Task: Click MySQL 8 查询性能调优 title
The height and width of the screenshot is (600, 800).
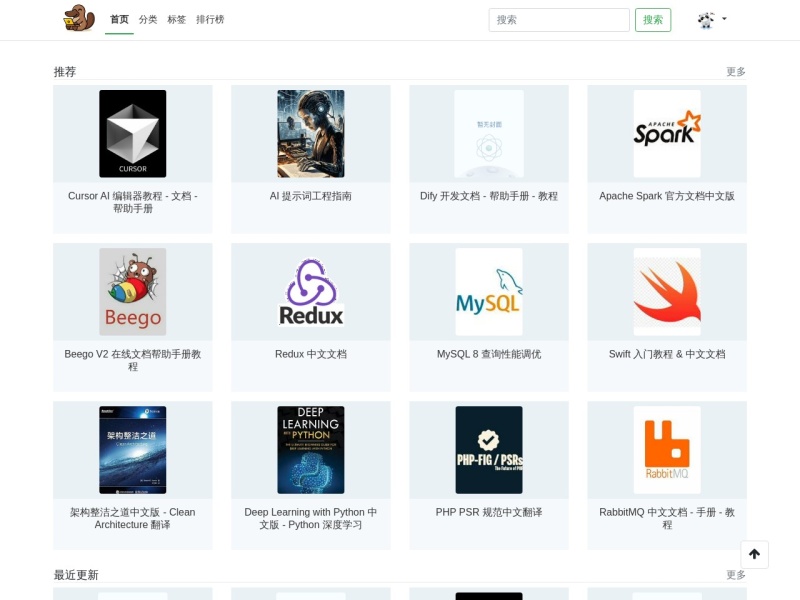Action: click(x=489, y=354)
